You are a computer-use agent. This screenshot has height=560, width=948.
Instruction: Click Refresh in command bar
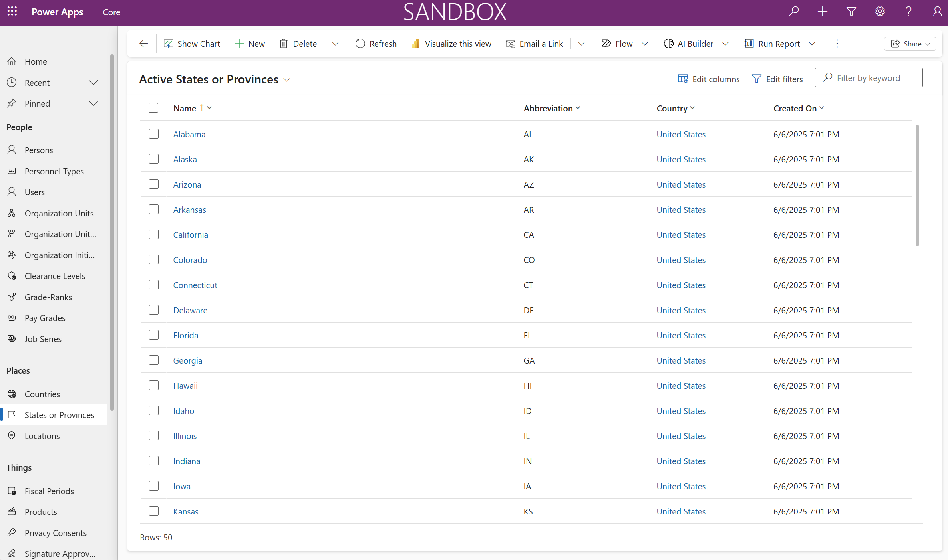click(376, 44)
